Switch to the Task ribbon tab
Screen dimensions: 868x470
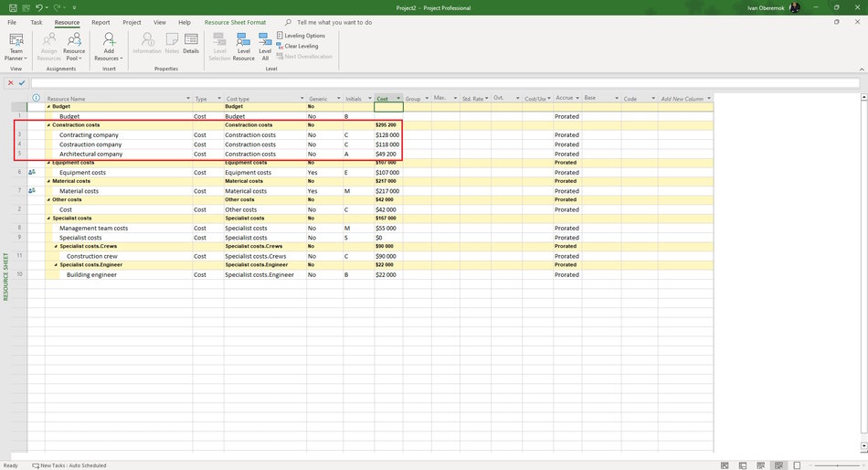(36, 22)
